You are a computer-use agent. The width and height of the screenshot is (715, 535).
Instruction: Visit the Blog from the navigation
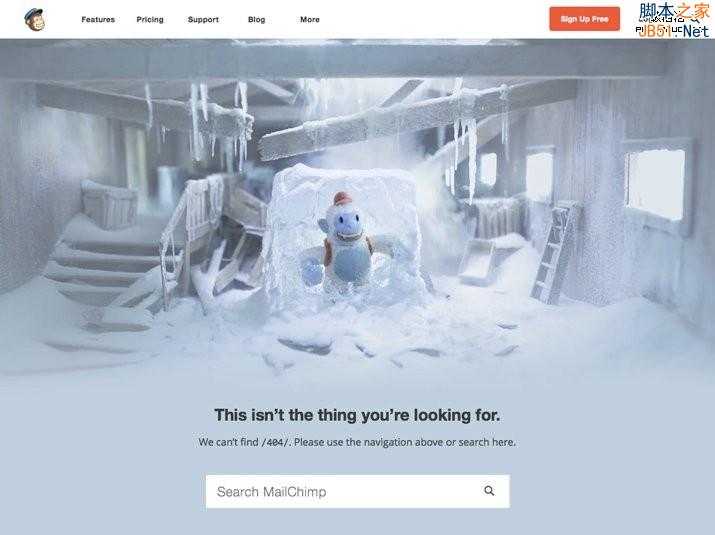pos(256,20)
